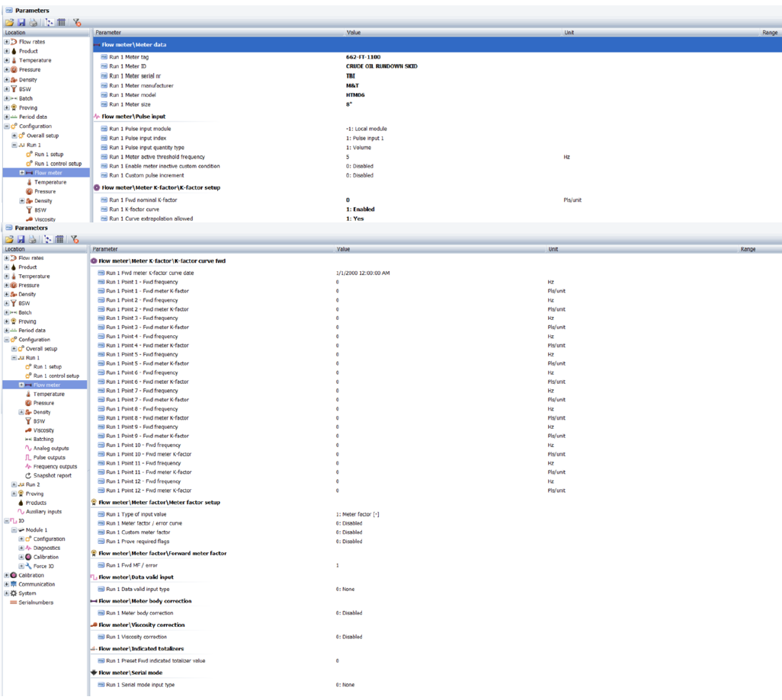The image size is (782, 700).
Task: Click tree view icon in upper Parameters toolbar
Action: pos(50,22)
